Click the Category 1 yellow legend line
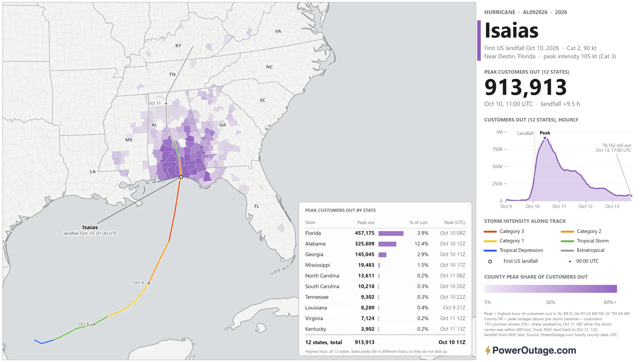Viewport: 644px width, 362px height. click(490, 241)
